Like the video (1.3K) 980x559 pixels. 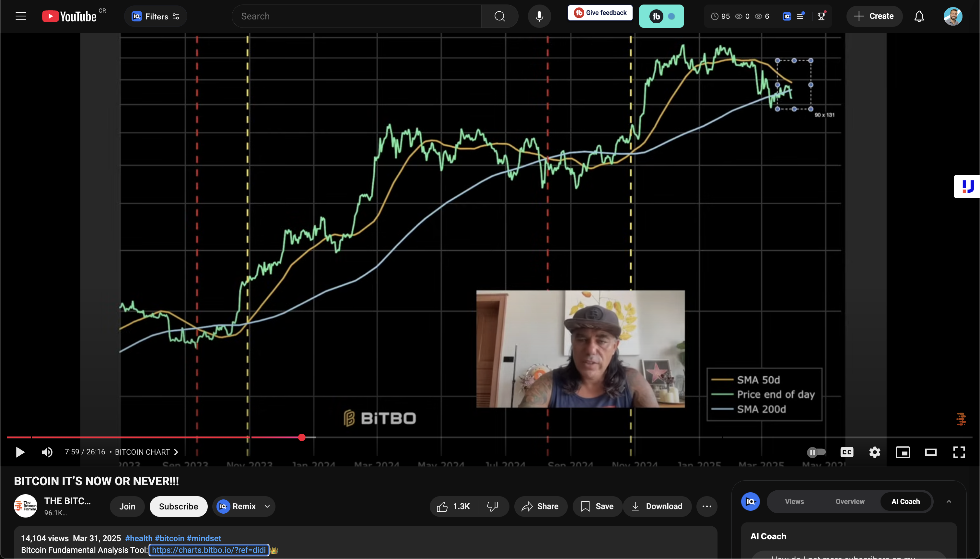coord(454,507)
